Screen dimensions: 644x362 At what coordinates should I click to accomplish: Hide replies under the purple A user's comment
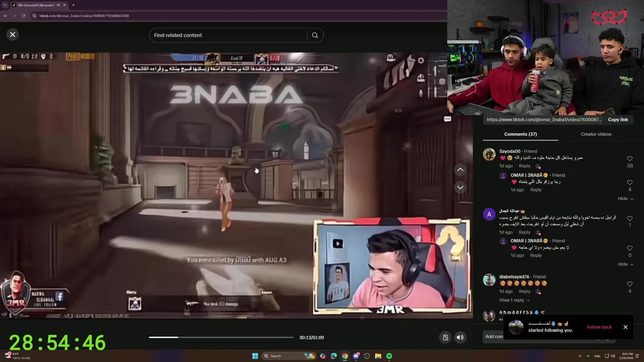[625, 264]
